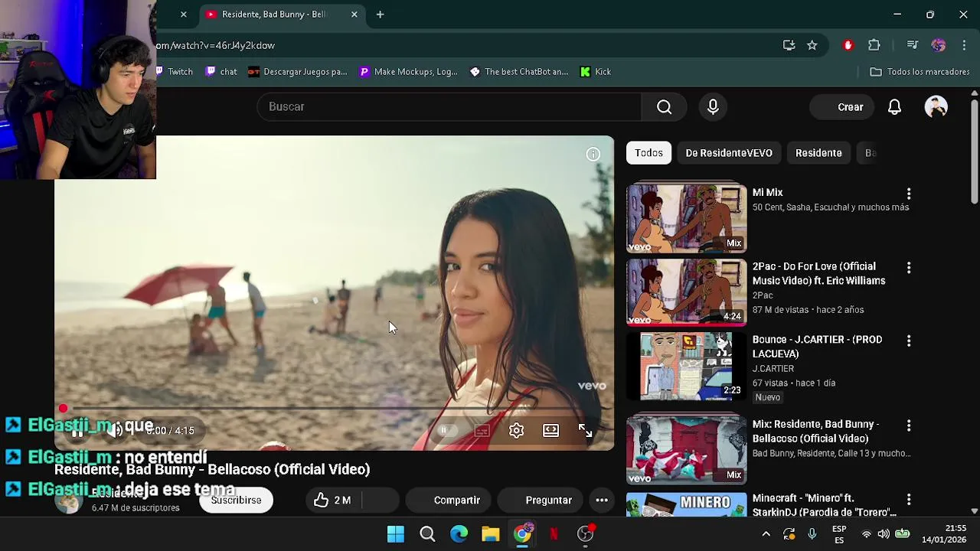Expand the system tray hidden icons chevron
This screenshot has width=980, height=551.
[x=766, y=534]
